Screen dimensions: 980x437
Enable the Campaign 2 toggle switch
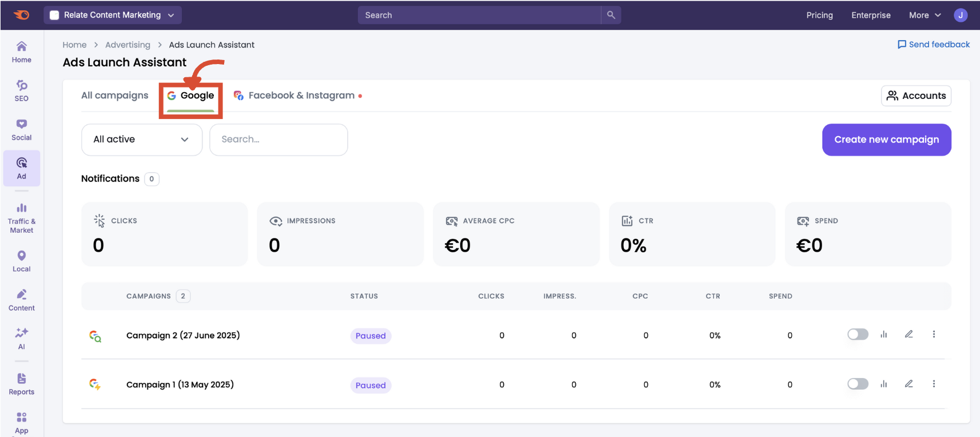coord(857,335)
